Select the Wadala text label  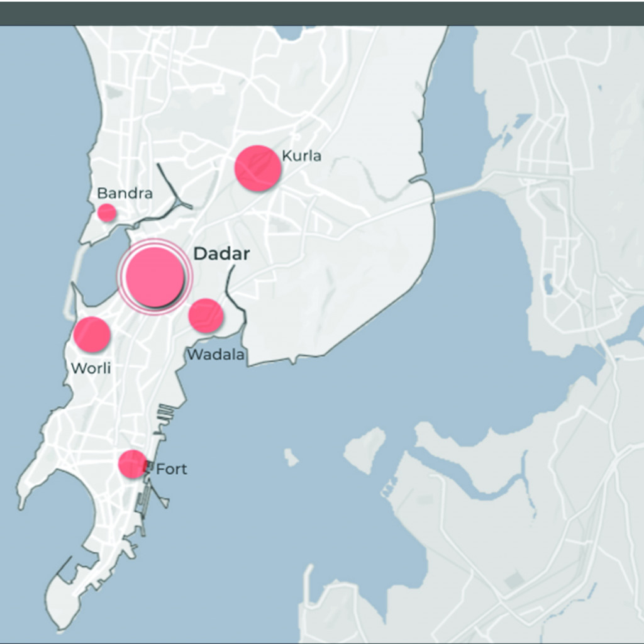click(216, 355)
